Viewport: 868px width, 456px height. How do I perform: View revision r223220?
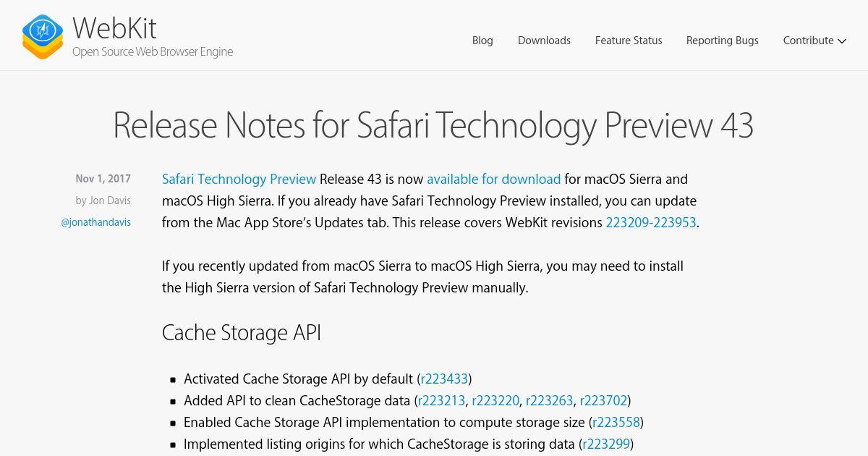click(x=495, y=400)
